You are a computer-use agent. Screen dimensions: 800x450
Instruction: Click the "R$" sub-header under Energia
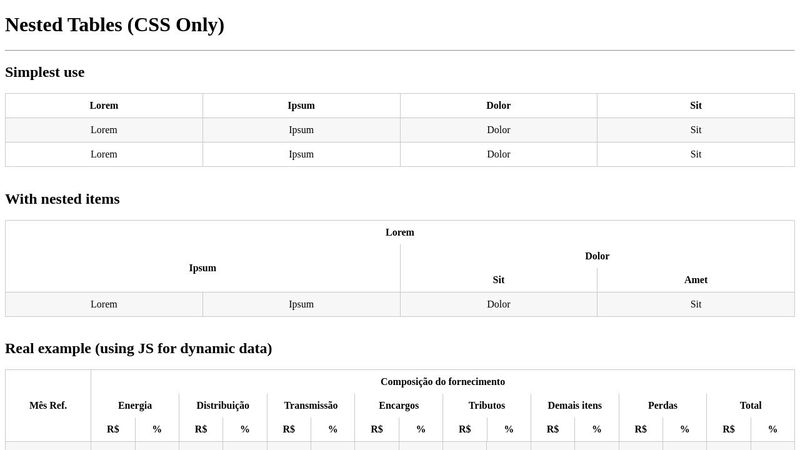(x=113, y=429)
